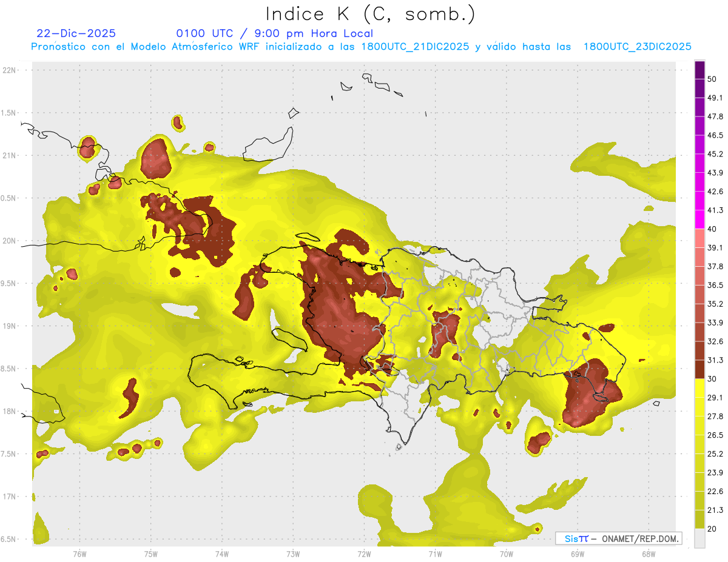Click the "27.8" color scale value
The height and width of the screenshot is (562, 728).
pos(715,416)
